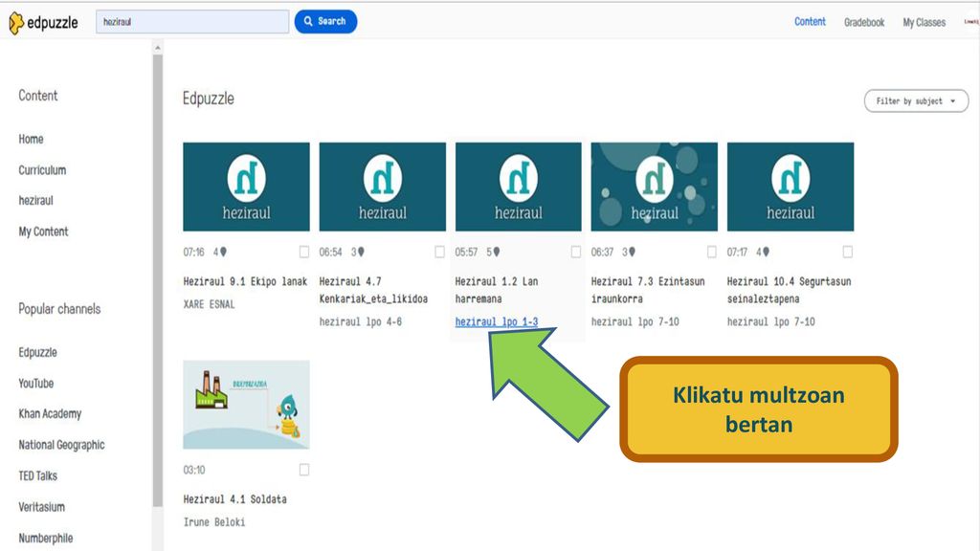Click the question marker icon under Heziraul 1.2
Screen dimensions: 980x551
(x=497, y=252)
